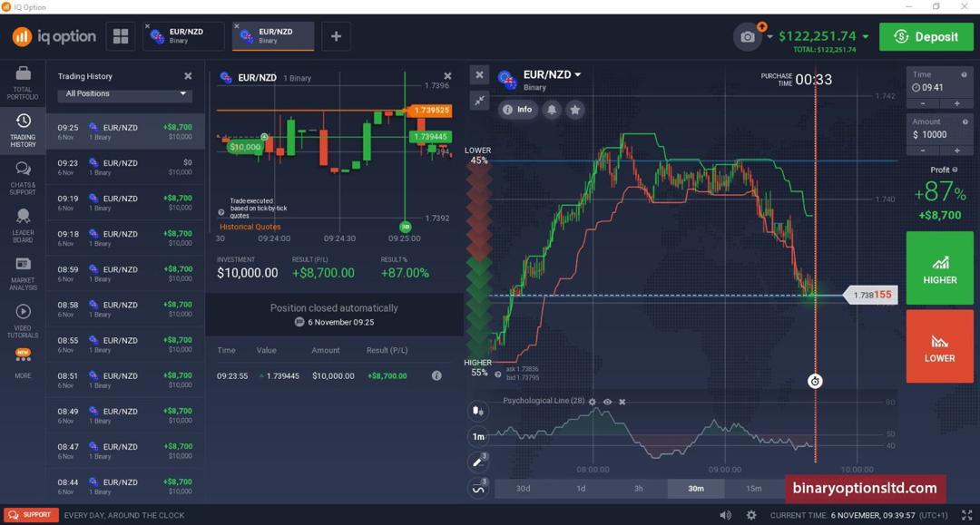The image size is (980, 525).
Task: Select the active second EUR/NZD Binary tab
Action: tap(273, 36)
